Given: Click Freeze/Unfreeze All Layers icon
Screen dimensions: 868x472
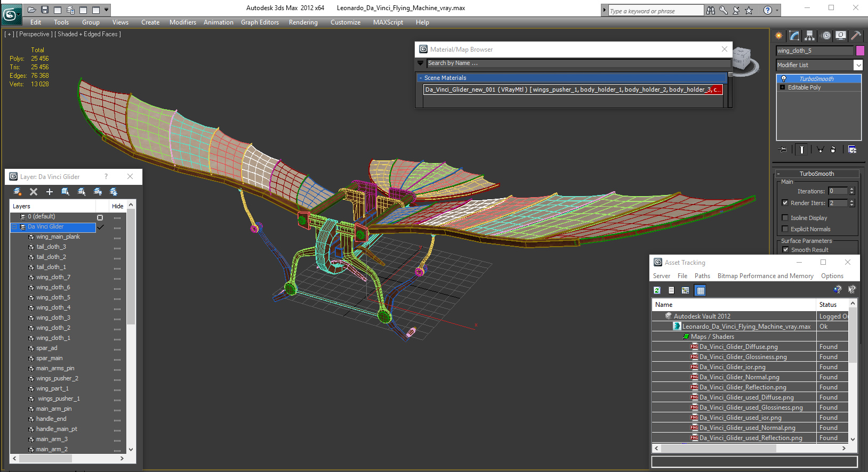Looking at the screenshot, I should (x=114, y=192).
